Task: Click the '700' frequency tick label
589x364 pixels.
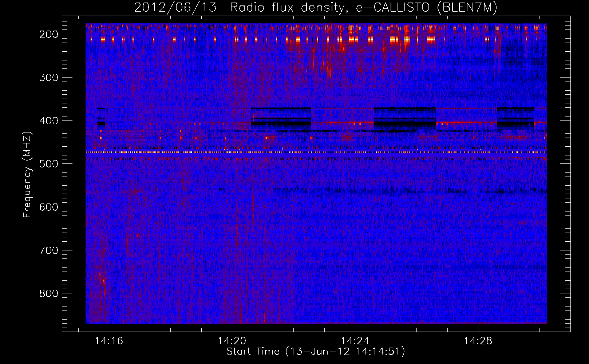Action: pyautogui.click(x=48, y=250)
